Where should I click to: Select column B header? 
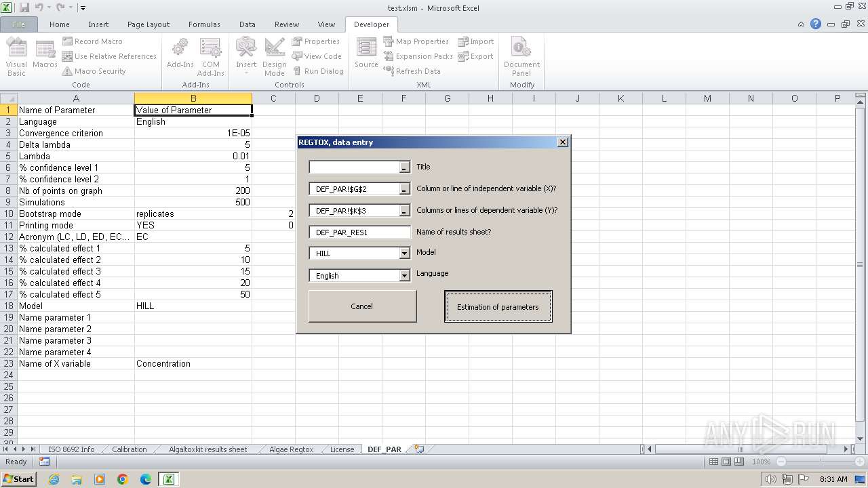point(193,98)
